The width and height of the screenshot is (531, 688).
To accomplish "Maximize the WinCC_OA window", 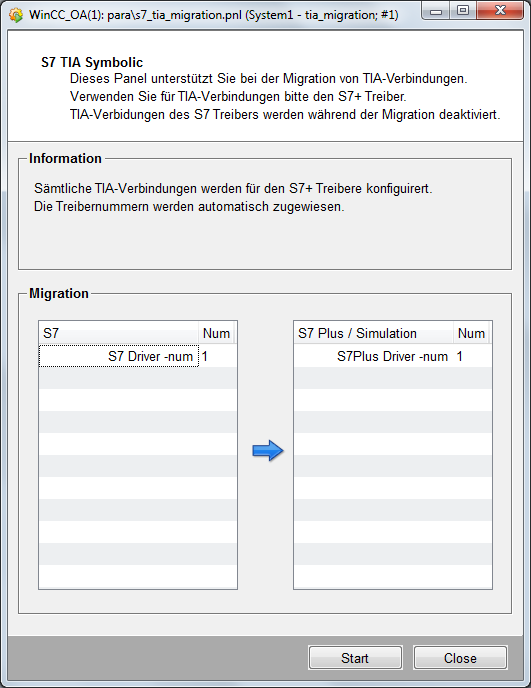I will [463, 11].
